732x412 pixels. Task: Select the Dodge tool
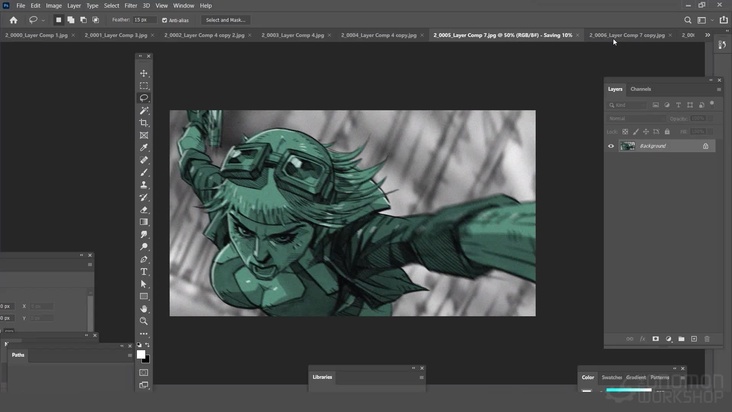(144, 247)
